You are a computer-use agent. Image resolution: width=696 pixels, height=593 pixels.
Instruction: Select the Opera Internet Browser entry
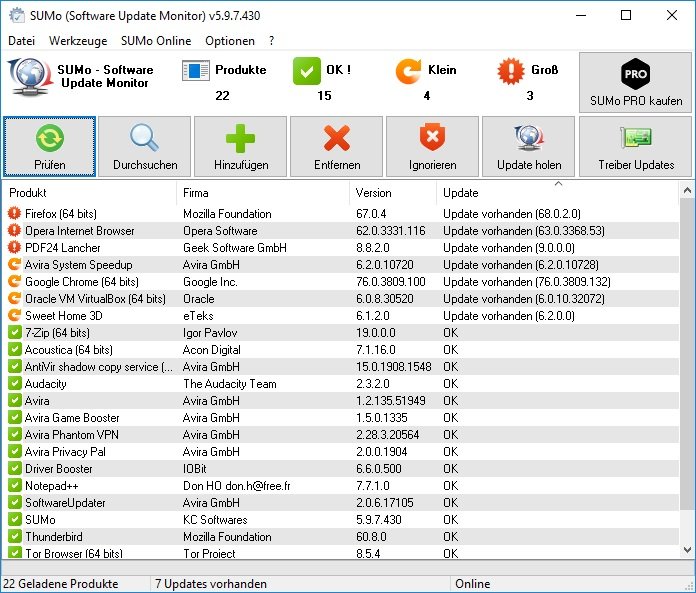341,230
